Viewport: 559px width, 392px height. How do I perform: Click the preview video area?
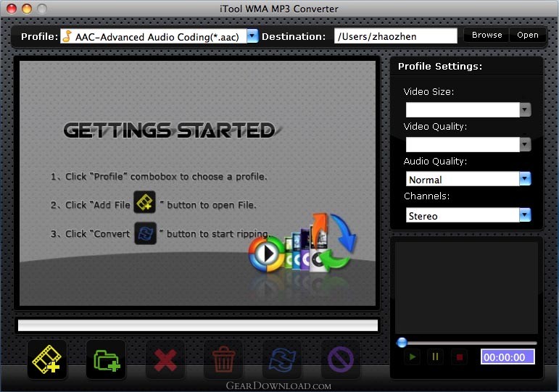pos(466,288)
